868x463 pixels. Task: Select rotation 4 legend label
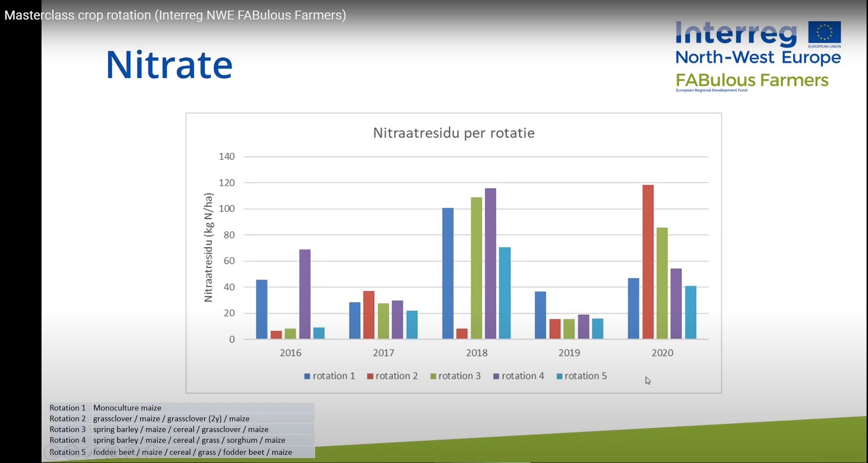tap(522, 376)
